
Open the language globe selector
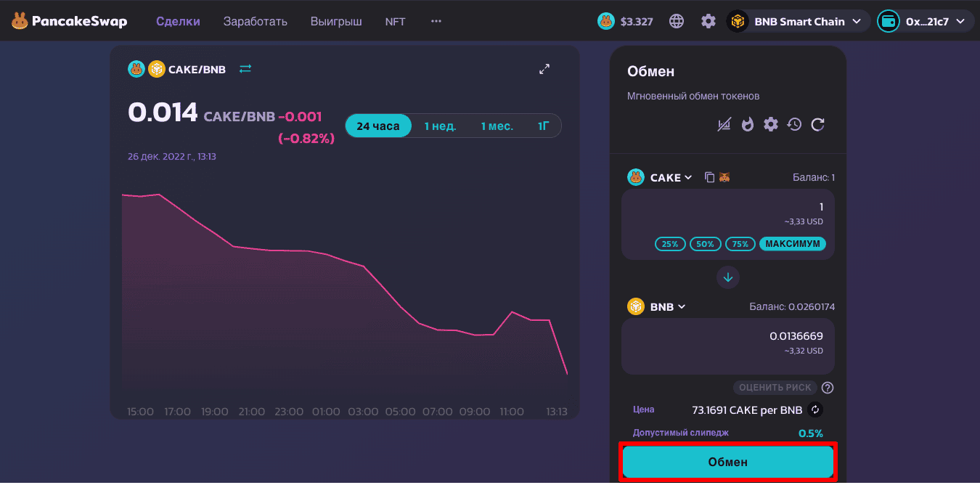(677, 21)
